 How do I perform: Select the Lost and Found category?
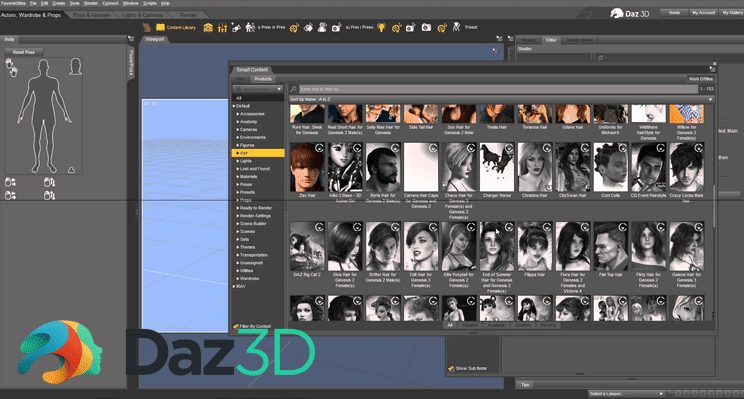pyautogui.click(x=255, y=169)
